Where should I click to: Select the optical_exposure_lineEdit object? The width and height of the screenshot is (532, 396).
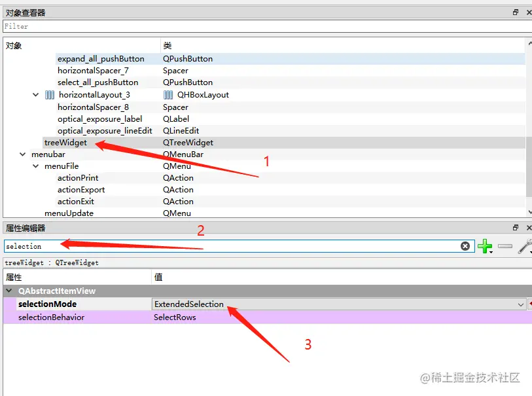[105, 131]
